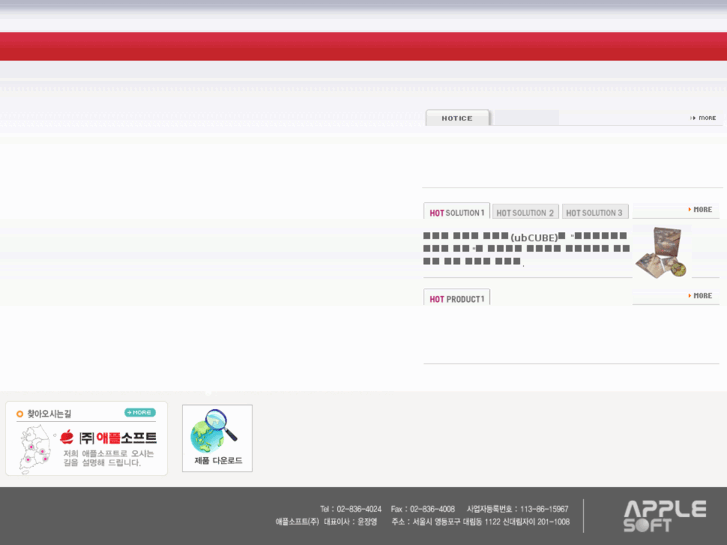Select the HOT SOLUTION 1 tab
The image size is (727, 545).
point(457,211)
